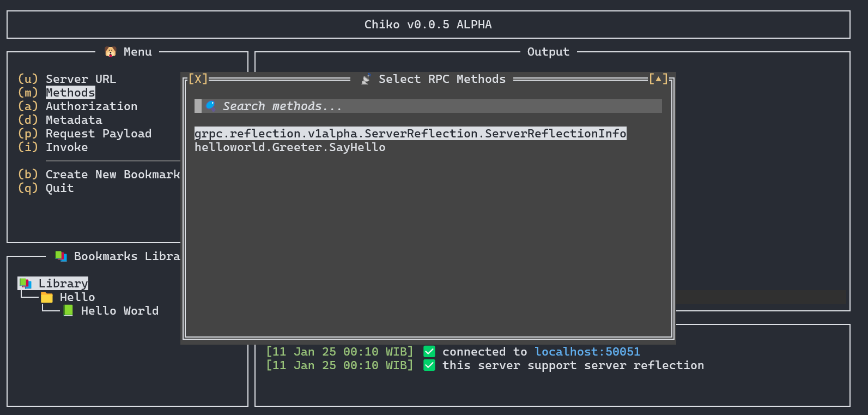Click the 'this server support server reflection' log text

pyautogui.click(x=573, y=365)
